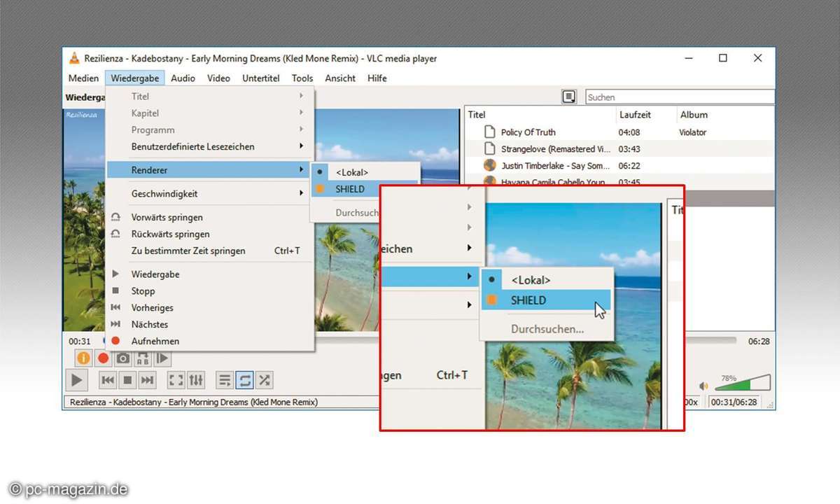Toggle recording with the red record toolbar button

103,358
